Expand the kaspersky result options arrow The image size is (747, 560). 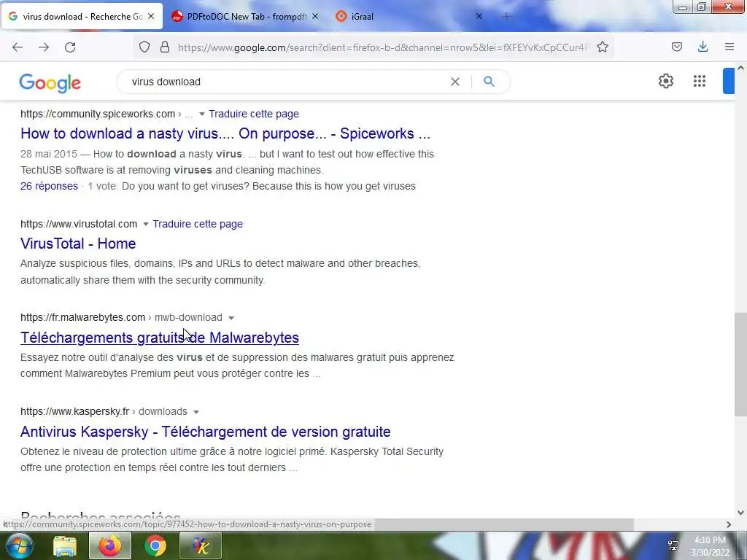click(x=196, y=412)
